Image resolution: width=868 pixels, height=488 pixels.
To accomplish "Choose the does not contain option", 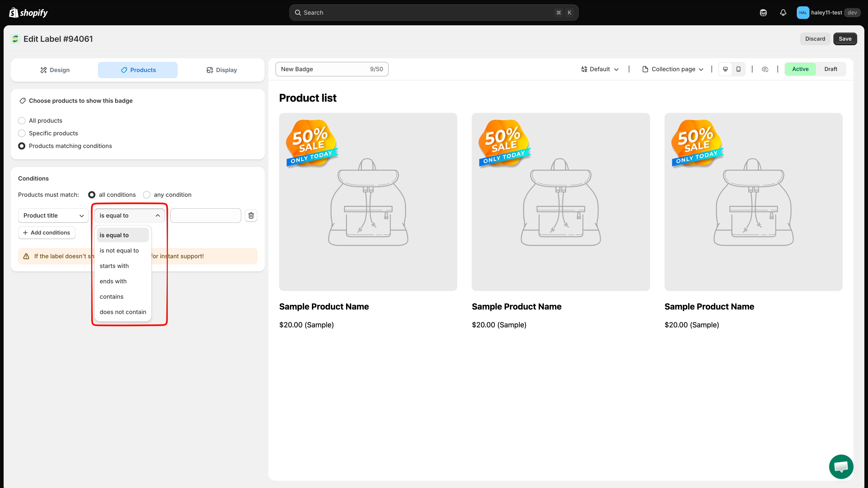I will pos(123,312).
